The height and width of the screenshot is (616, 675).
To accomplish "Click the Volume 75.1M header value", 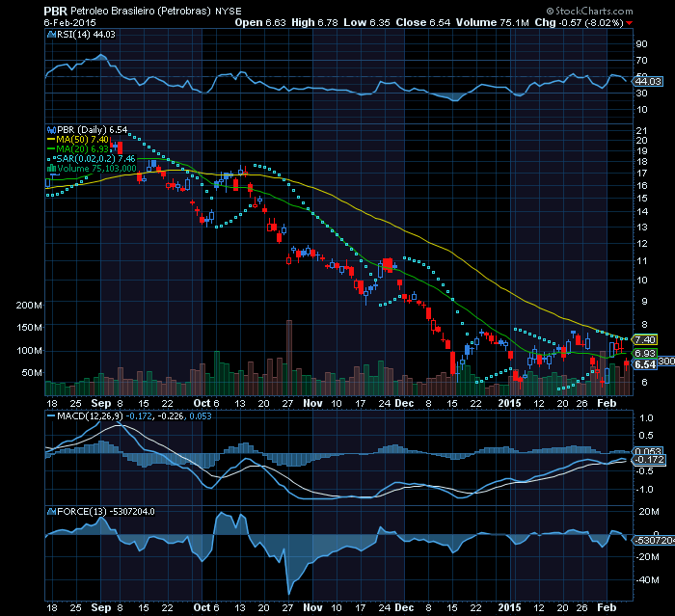I will (x=493, y=22).
